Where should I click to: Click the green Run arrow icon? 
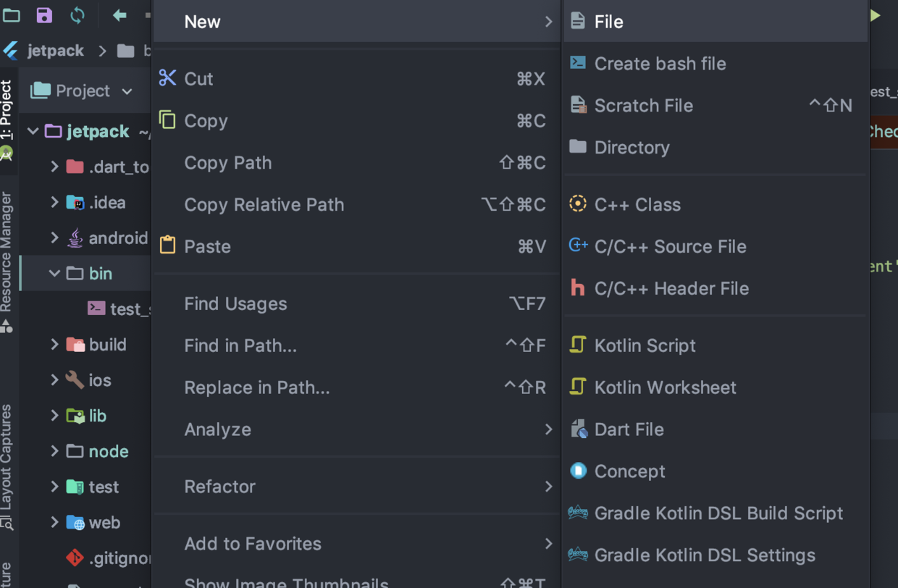(x=876, y=15)
